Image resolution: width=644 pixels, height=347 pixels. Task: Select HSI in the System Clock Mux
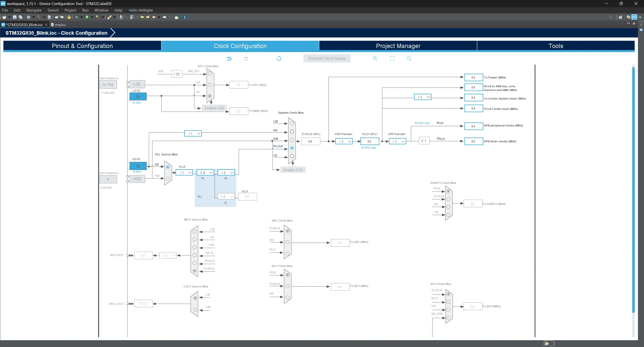point(292,132)
